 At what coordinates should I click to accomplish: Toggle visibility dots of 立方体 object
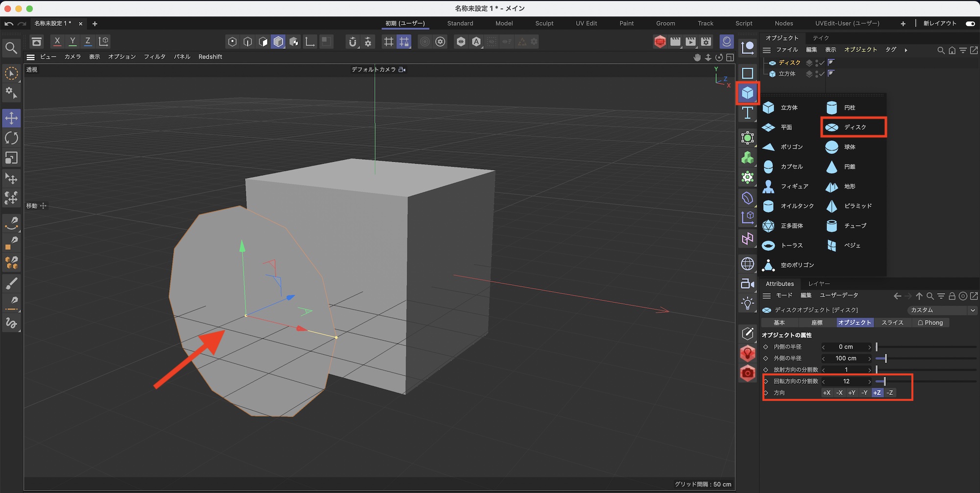point(816,74)
